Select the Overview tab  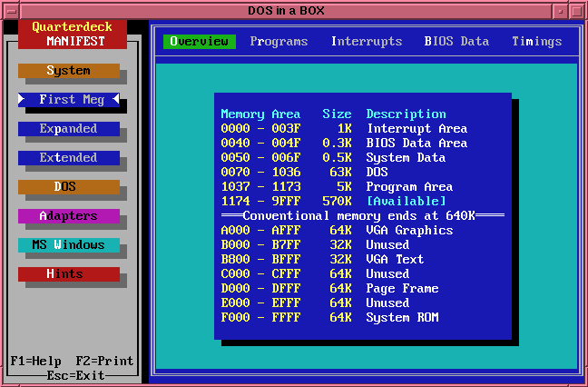[199, 41]
